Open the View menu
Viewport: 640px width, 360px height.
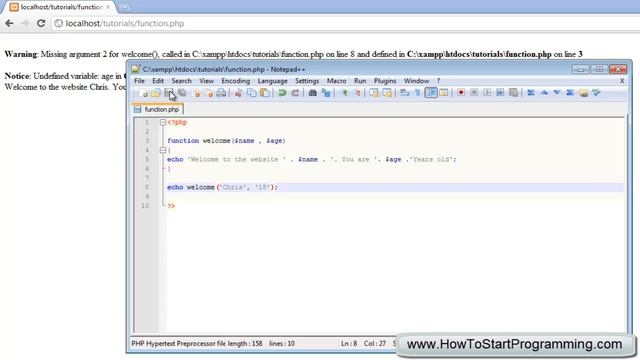click(x=207, y=81)
